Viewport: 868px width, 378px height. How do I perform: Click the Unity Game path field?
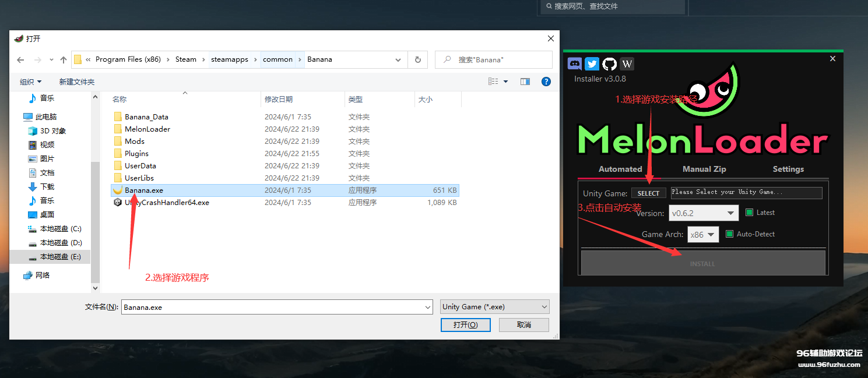pos(746,193)
